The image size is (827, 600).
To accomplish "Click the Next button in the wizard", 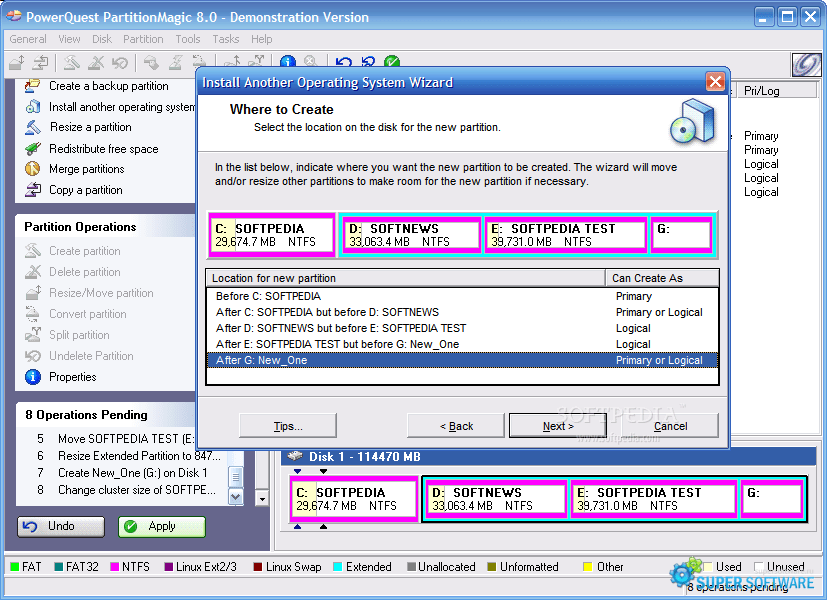I will [x=558, y=426].
